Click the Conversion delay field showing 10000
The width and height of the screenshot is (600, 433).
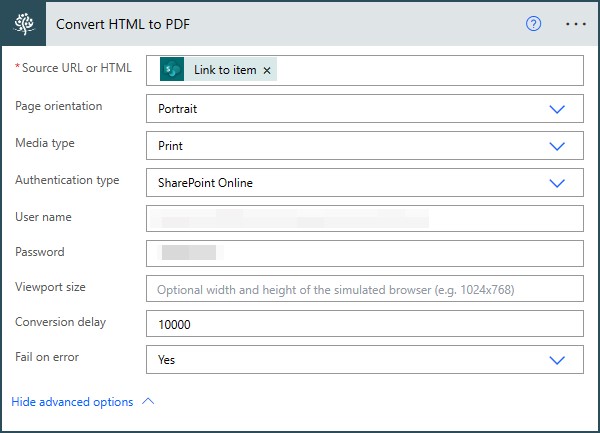coord(365,325)
